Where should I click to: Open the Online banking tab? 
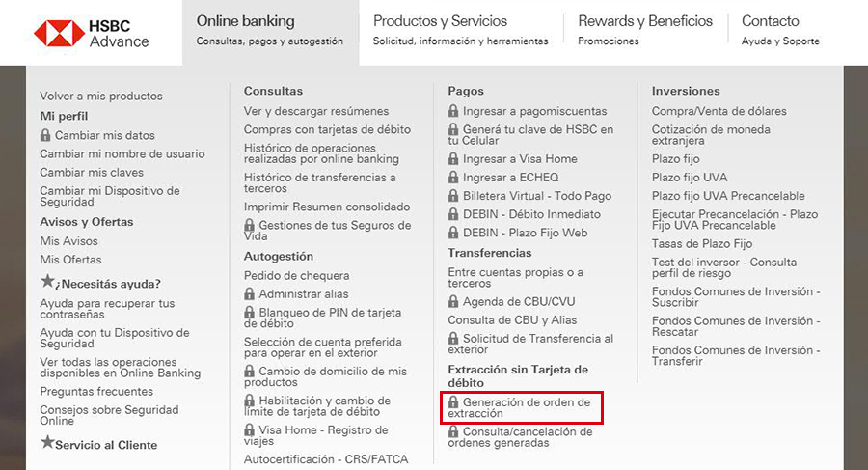point(270,31)
